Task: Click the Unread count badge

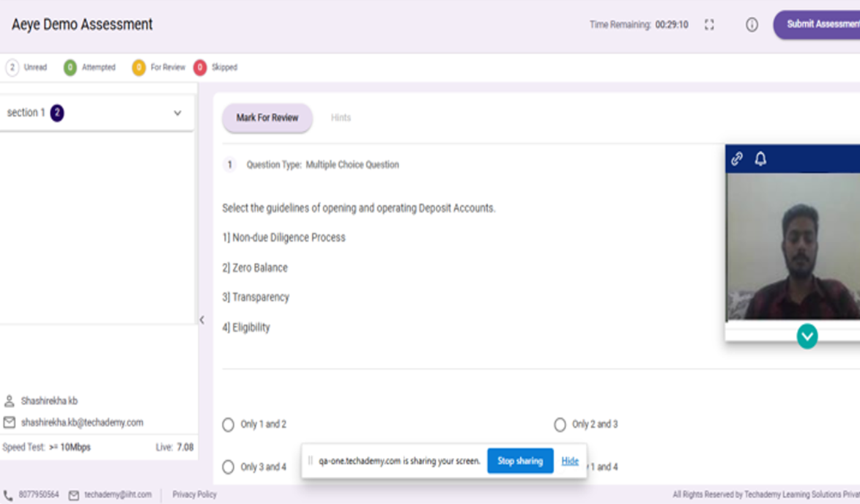Action: pos(12,67)
